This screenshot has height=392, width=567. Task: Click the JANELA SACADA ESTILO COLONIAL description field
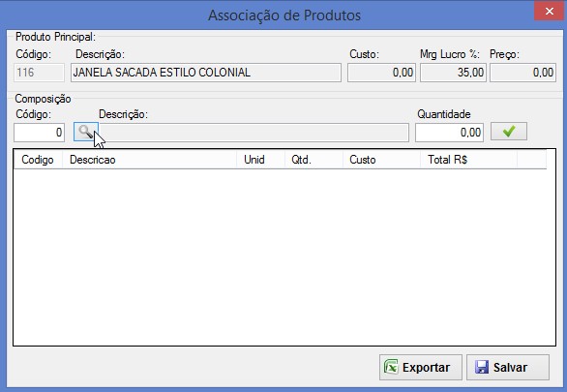pos(206,73)
